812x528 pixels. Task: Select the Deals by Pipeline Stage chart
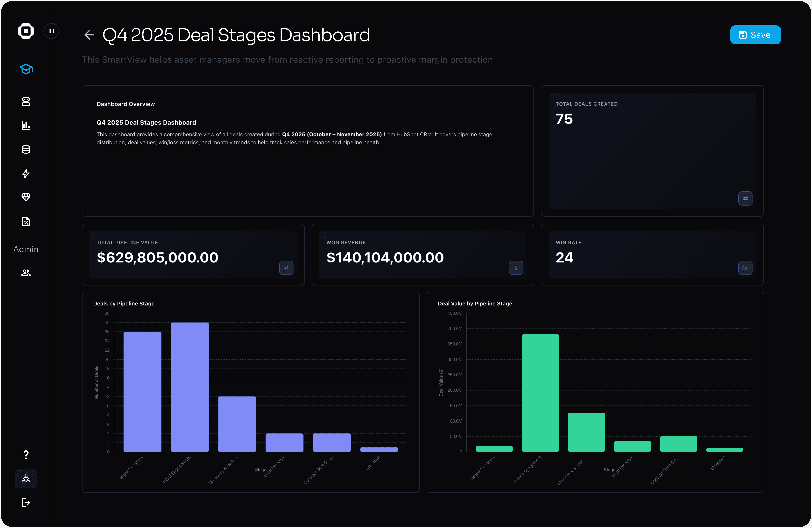pos(251,392)
